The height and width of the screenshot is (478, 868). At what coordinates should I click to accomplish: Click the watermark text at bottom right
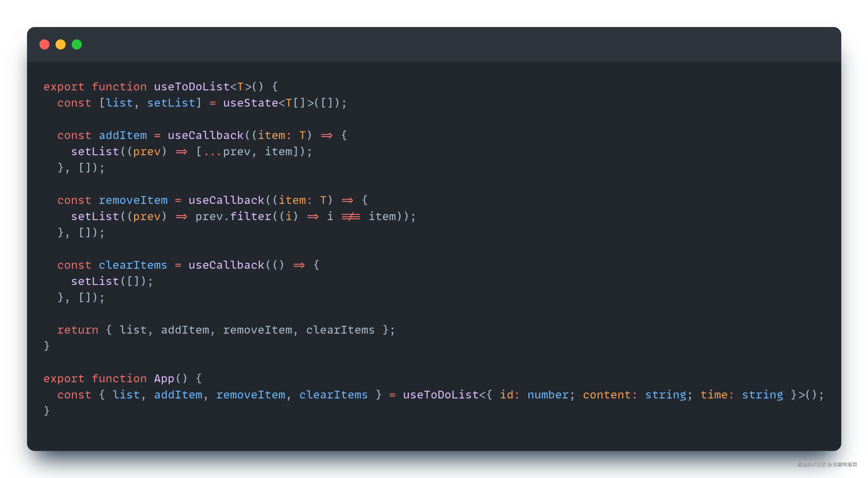[827, 464]
